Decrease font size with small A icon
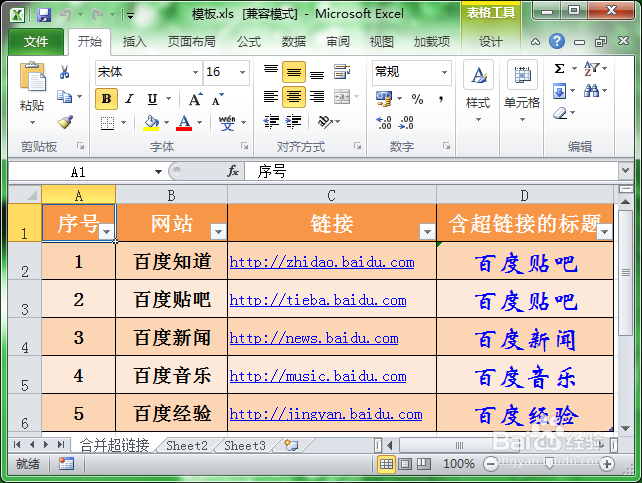The height and width of the screenshot is (483, 642). pyautogui.click(x=217, y=99)
